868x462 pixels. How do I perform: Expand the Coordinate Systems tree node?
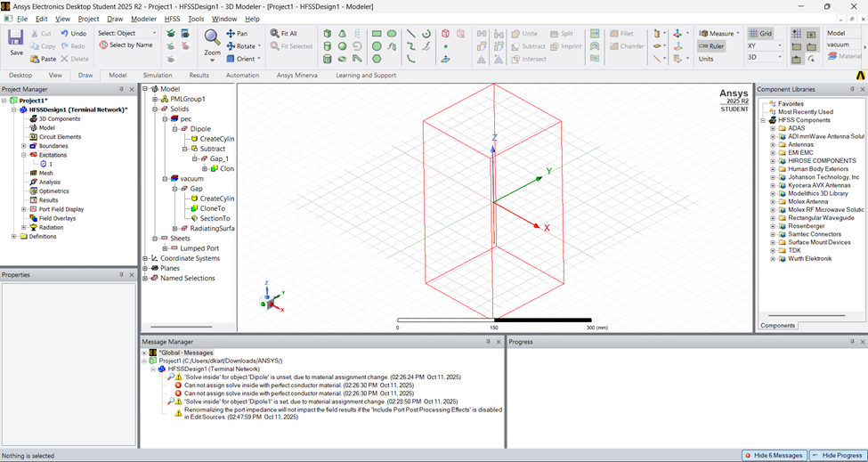[146, 258]
